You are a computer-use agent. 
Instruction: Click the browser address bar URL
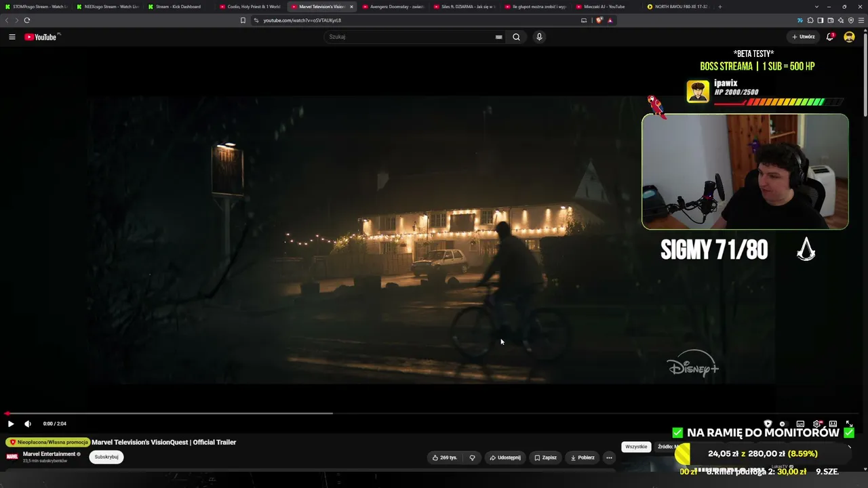tap(302, 20)
